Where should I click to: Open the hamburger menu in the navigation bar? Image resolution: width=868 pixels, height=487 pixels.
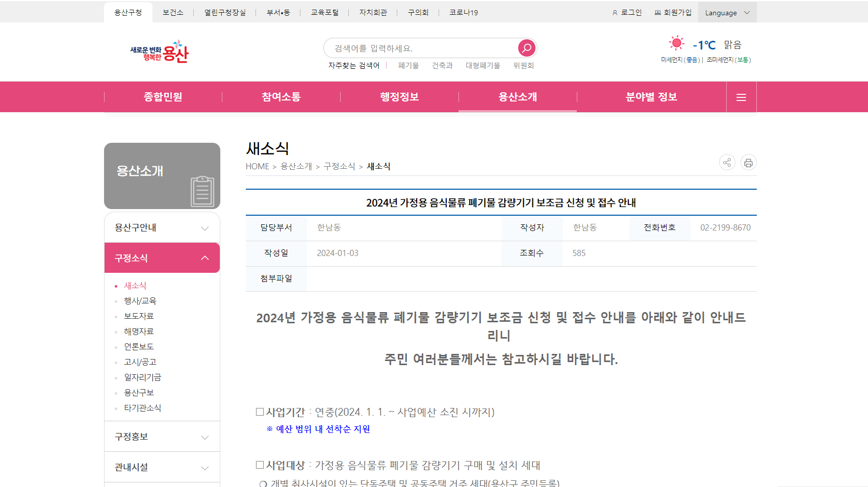click(741, 97)
